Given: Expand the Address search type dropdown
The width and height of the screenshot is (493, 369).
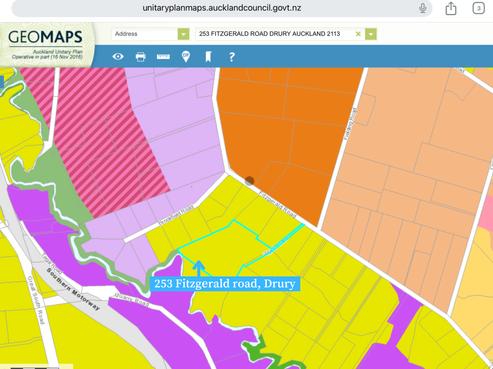Looking at the screenshot, I should (x=183, y=34).
